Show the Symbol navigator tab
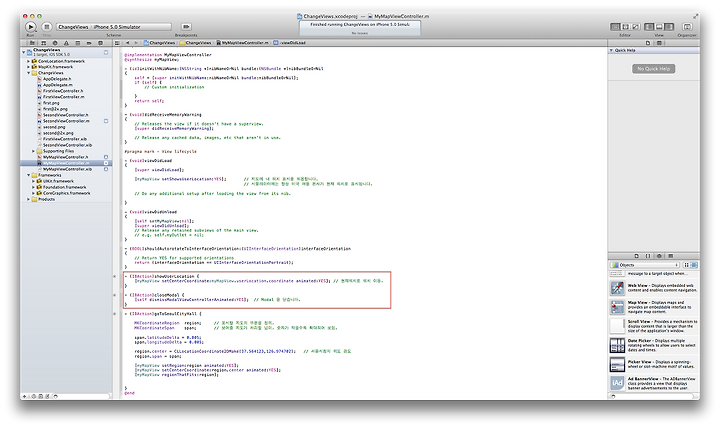Image resolution: width=720 pixels, height=428 pixels. (x=44, y=43)
